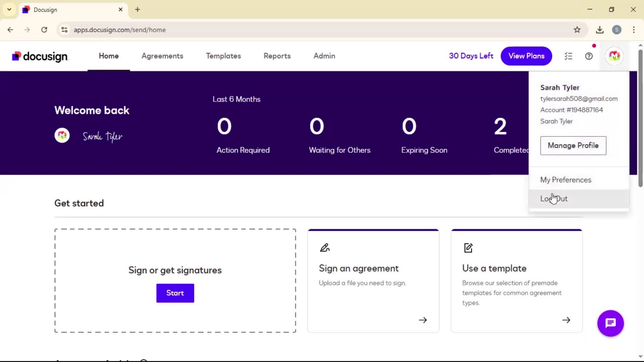644x362 pixels.
Task: Click the arrow on Sign an agreement card
Action: [423, 320]
